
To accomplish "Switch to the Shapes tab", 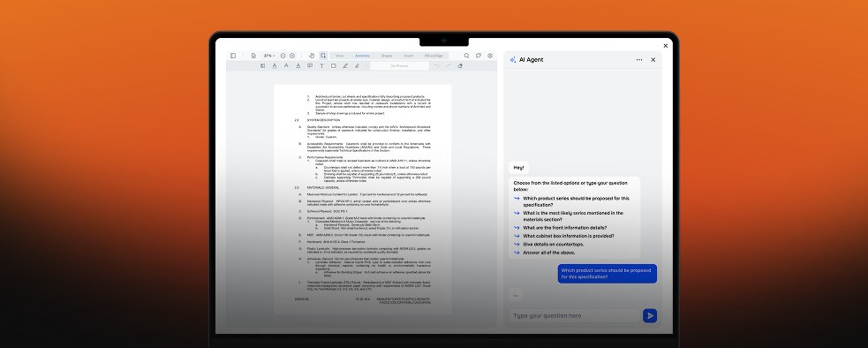I will click(387, 56).
